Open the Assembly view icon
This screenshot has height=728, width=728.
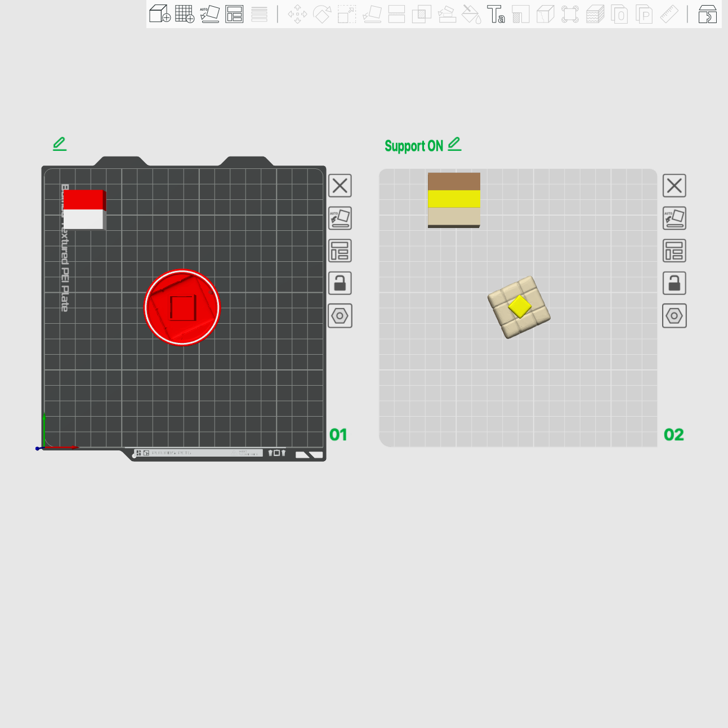(707, 14)
